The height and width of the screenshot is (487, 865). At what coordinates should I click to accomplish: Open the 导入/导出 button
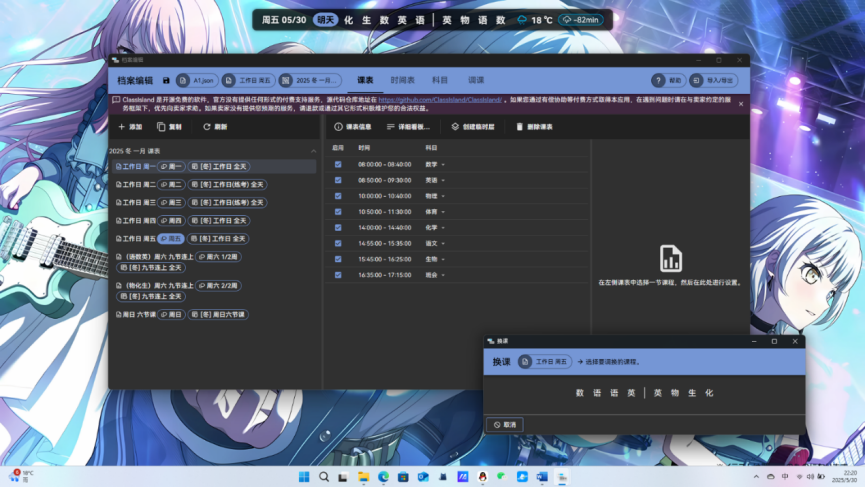(713, 81)
